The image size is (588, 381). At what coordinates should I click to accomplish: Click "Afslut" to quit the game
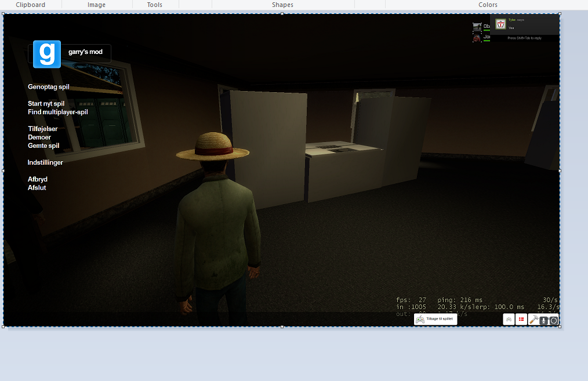pos(37,188)
